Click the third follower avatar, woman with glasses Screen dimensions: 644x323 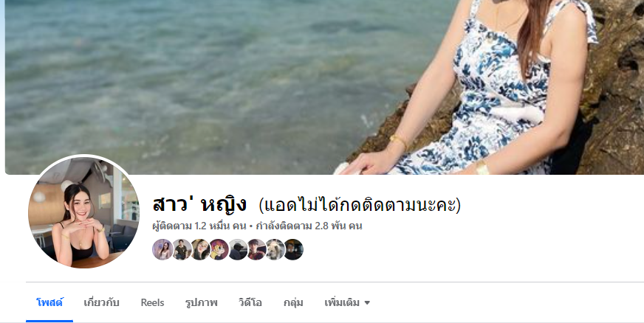200,250
